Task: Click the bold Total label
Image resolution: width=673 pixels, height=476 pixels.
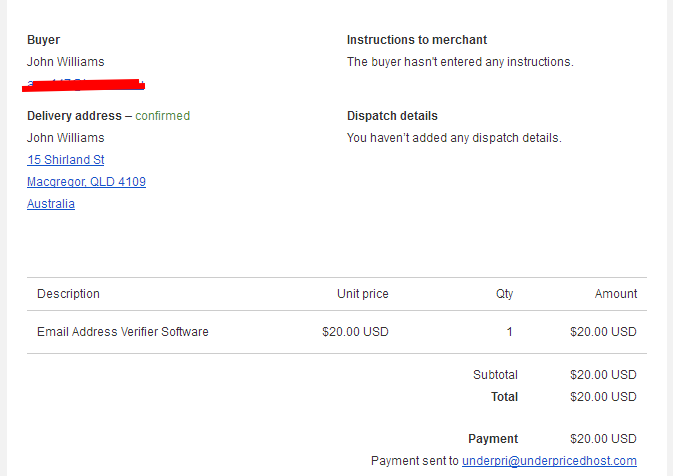Action: point(504,397)
